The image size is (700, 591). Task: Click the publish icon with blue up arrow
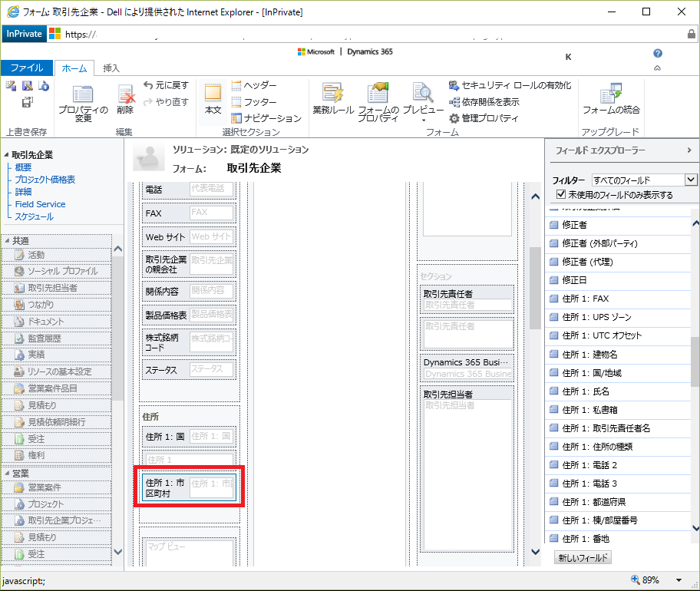tap(44, 86)
